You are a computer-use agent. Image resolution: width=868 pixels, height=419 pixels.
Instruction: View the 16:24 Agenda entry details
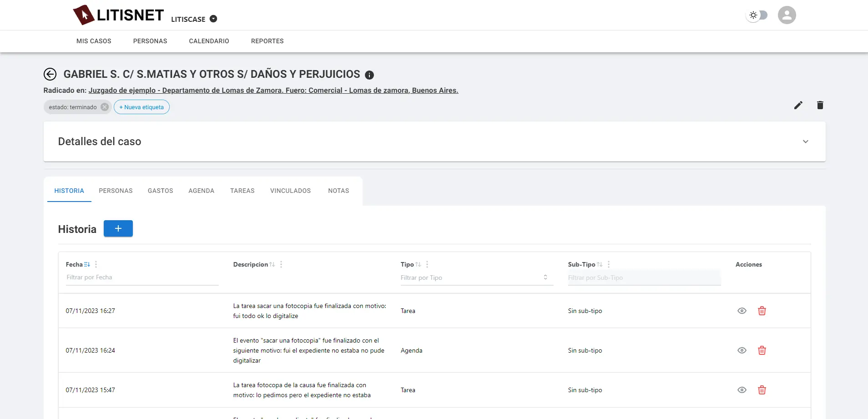[x=742, y=350]
